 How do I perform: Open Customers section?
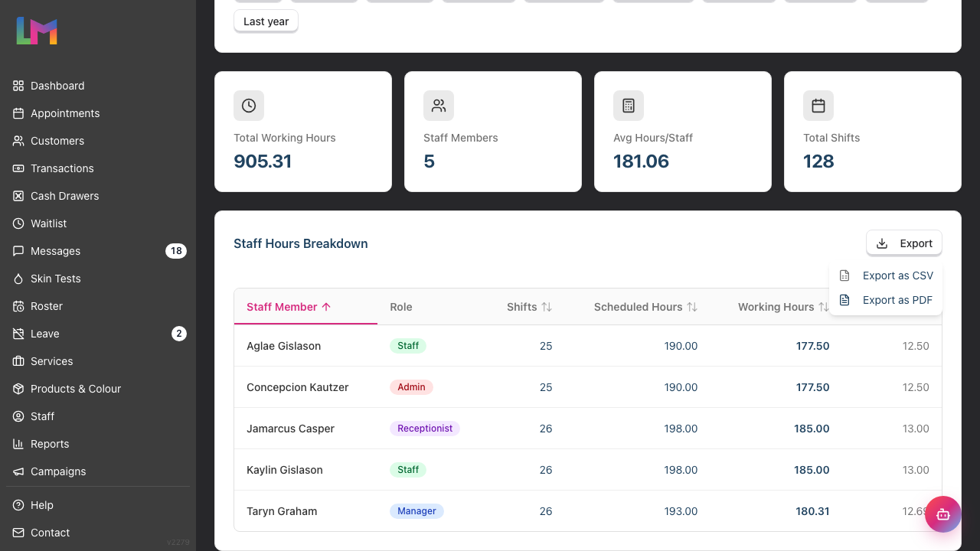tap(98, 141)
